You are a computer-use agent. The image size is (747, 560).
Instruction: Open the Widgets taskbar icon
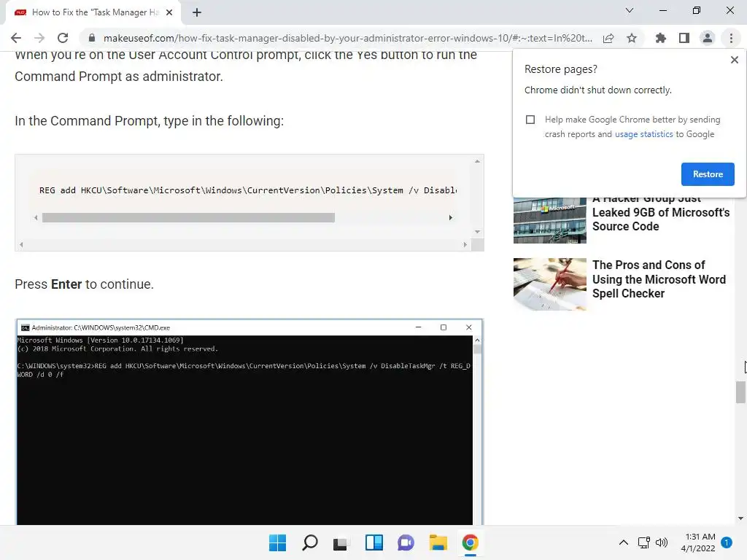374,542
